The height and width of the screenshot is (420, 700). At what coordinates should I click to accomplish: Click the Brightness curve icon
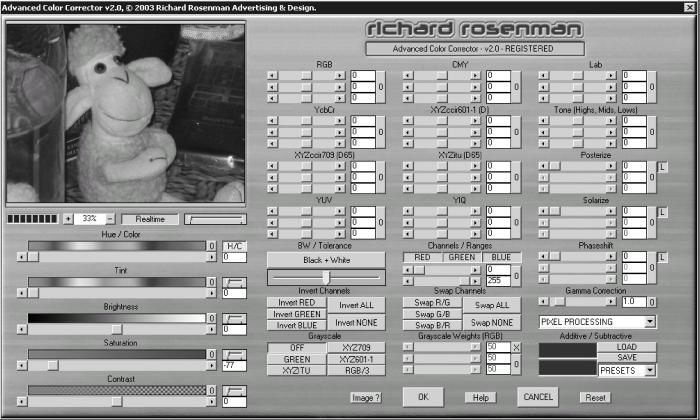[234, 318]
